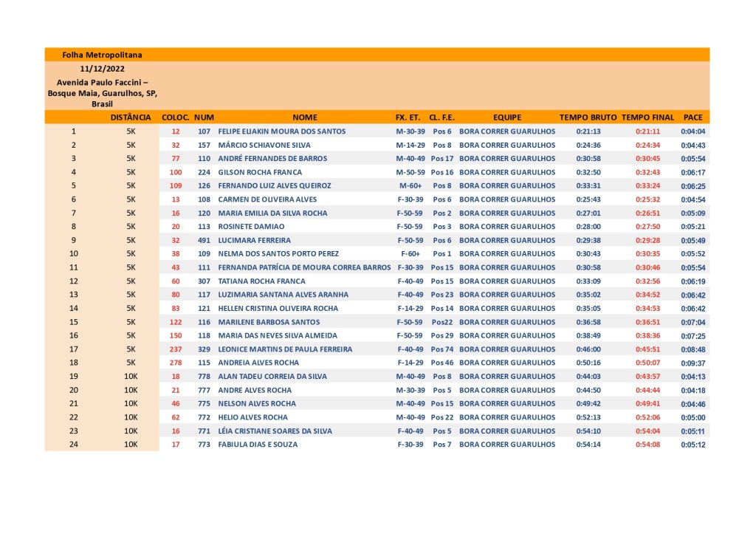The height and width of the screenshot is (534, 756).
Task: Click the name NELMA DOS SANTOS PORTO PEREZ
Action: coord(278,254)
